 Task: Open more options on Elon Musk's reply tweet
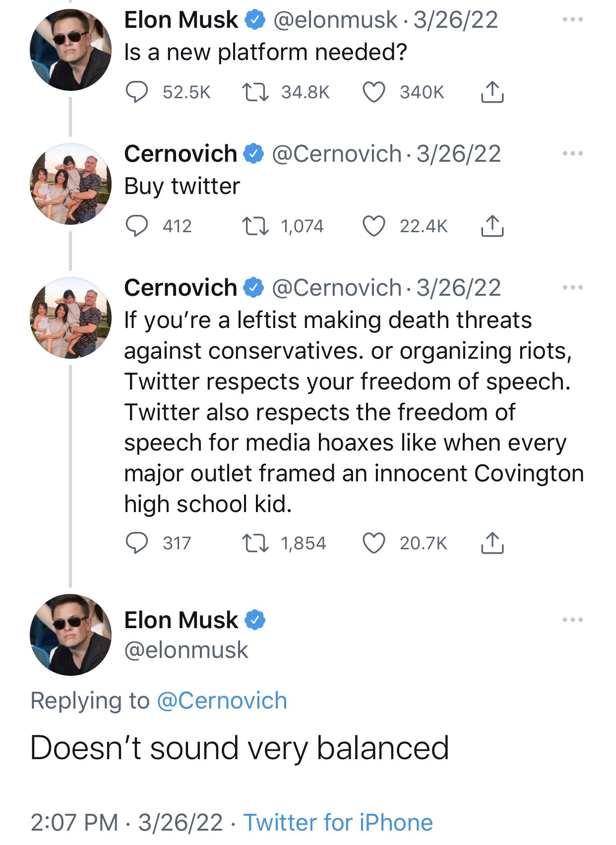pos(573,620)
